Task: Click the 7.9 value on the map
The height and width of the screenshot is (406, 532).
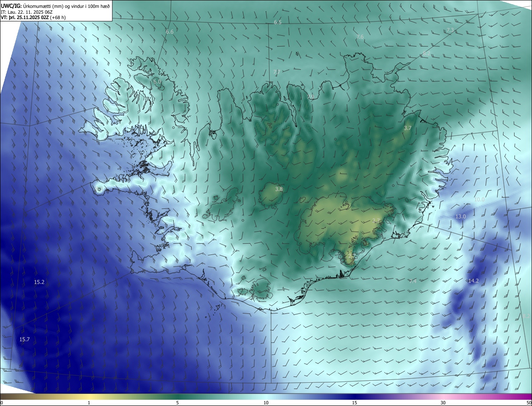Action: (310, 97)
